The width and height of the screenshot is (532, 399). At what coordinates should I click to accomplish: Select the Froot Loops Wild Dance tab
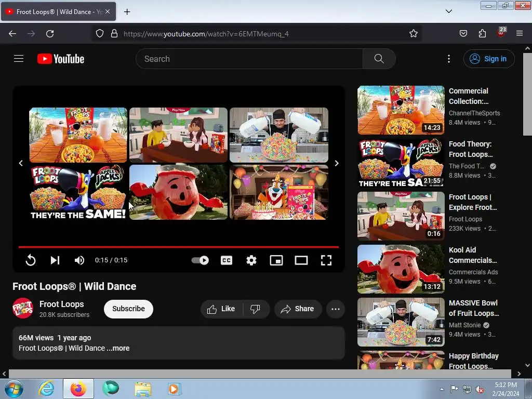58,11
